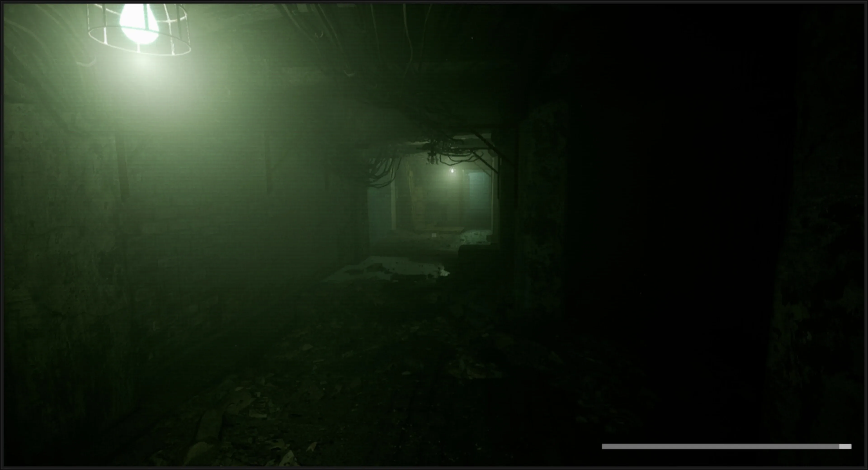Click the small distant hanging lamp
The width and height of the screenshot is (868, 470).
pos(452,171)
